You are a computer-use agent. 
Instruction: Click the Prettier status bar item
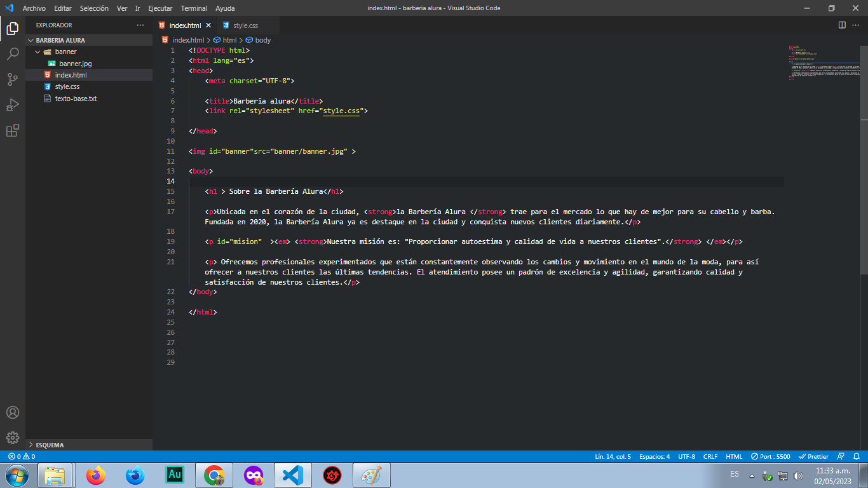pyautogui.click(x=813, y=456)
